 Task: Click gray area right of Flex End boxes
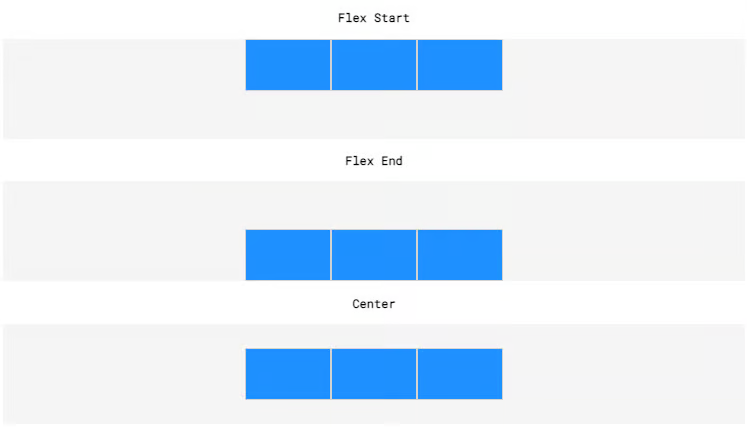click(x=624, y=231)
